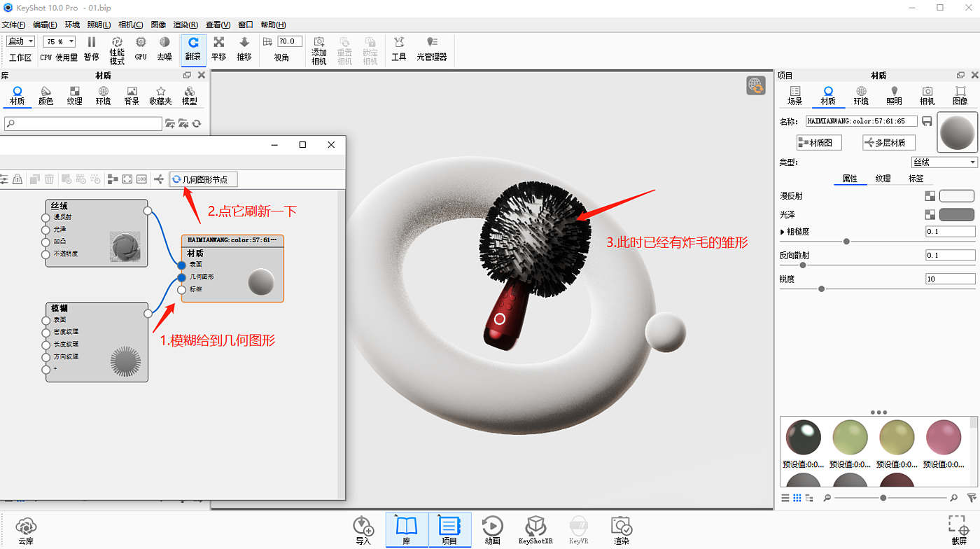
Task: Open the 渲染 render dialog
Action: click(621, 530)
